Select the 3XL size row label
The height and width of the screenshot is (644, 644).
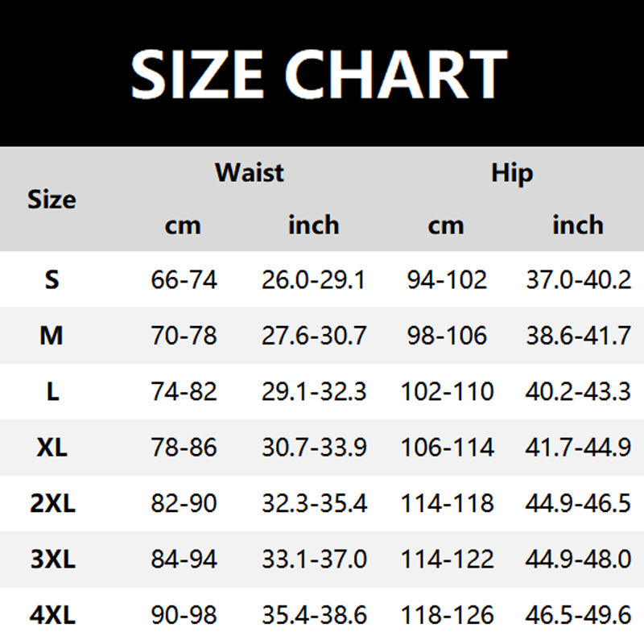coord(52,559)
